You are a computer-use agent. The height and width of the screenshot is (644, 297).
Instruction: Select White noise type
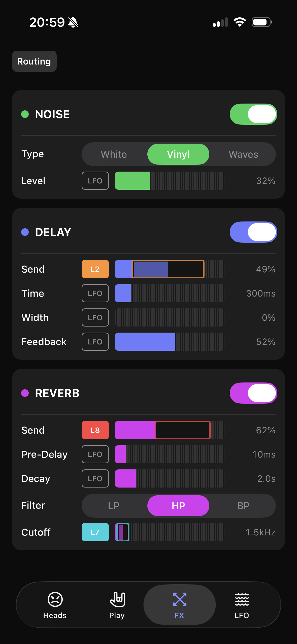coord(114,154)
